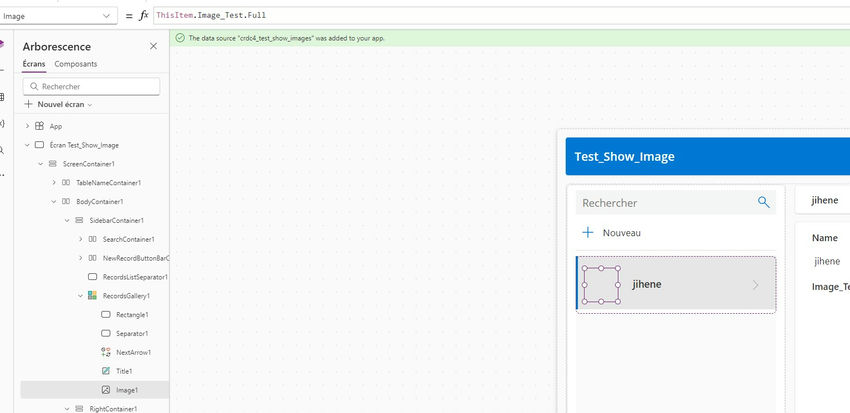850x413 pixels.
Task: Open the Search icon in left rail
Action: coord(2,150)
